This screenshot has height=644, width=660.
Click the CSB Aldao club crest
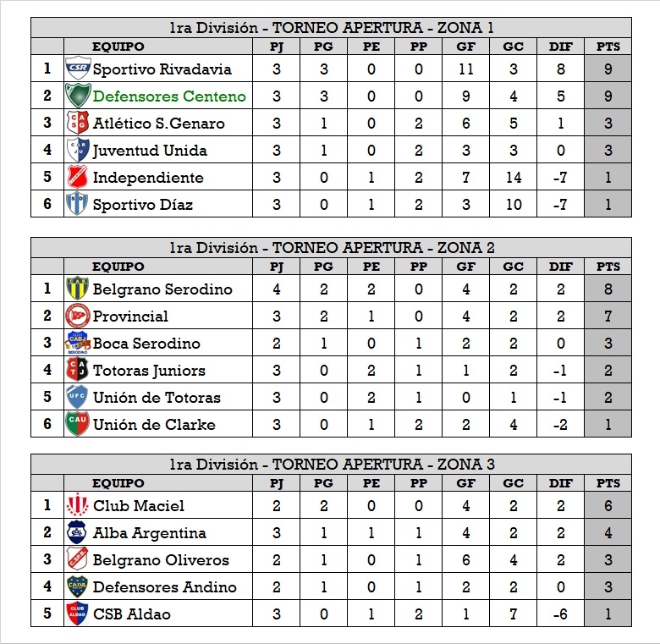(x=77, y=614)
